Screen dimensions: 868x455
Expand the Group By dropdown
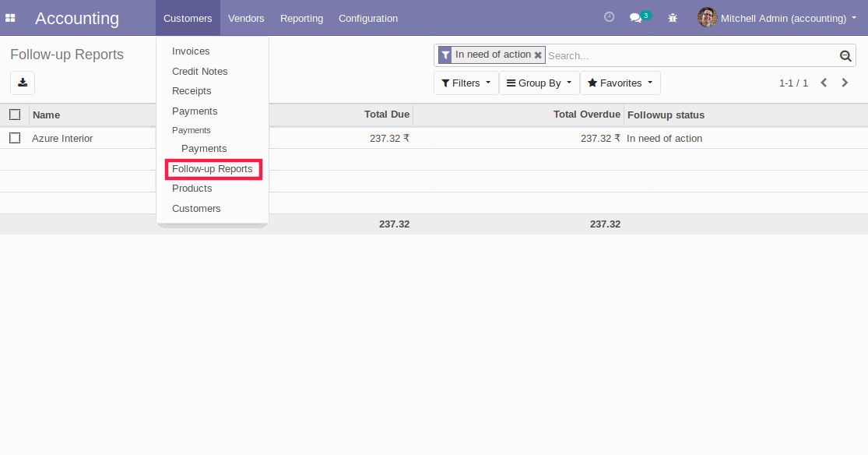tap(539, 83)
